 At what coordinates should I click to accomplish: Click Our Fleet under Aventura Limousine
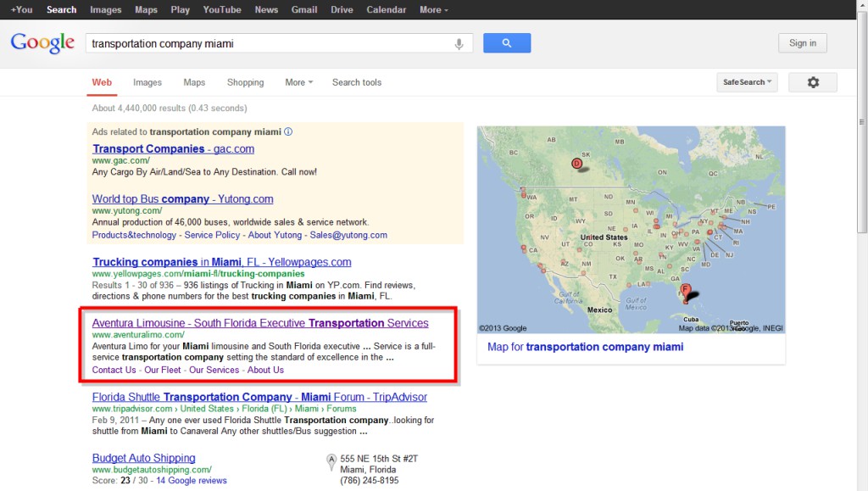(162, 370)
